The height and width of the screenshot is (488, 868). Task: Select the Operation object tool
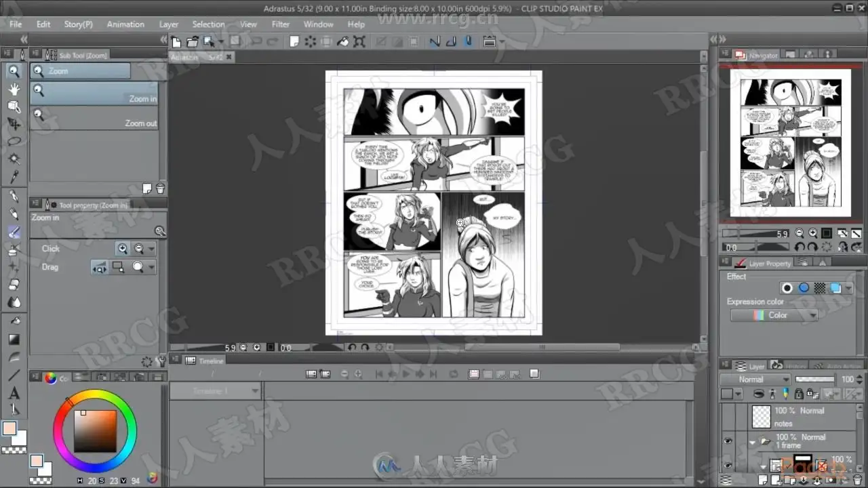point(14,106)
